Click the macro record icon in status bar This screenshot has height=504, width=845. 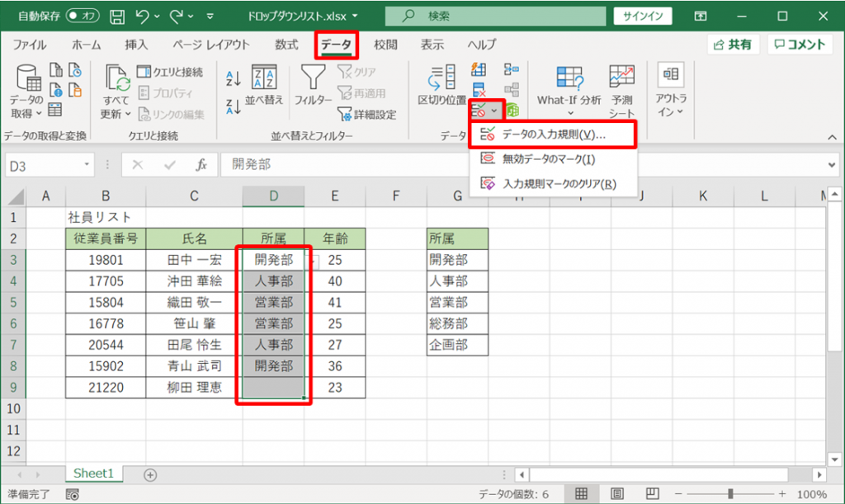coord(73,494)
